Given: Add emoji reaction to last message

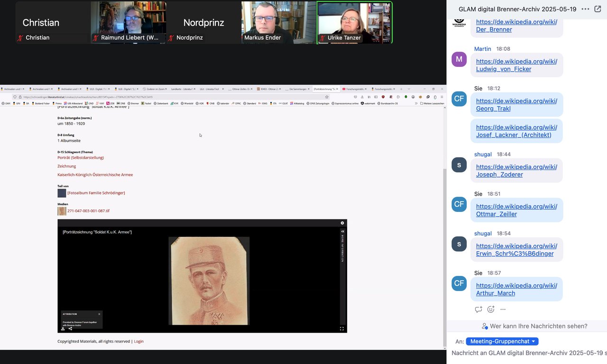Looking at the screenshot, I should (491, 309).
